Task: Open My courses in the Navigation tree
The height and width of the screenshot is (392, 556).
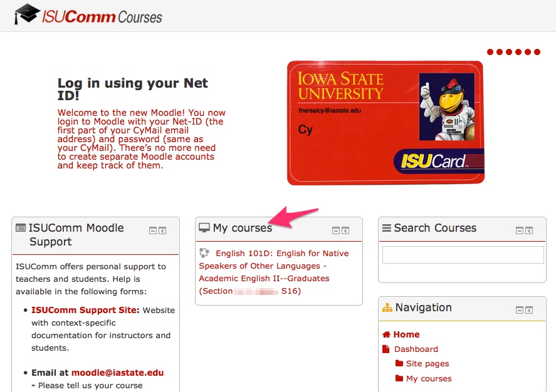Action: pyautogui.click(x=429, y=379)
